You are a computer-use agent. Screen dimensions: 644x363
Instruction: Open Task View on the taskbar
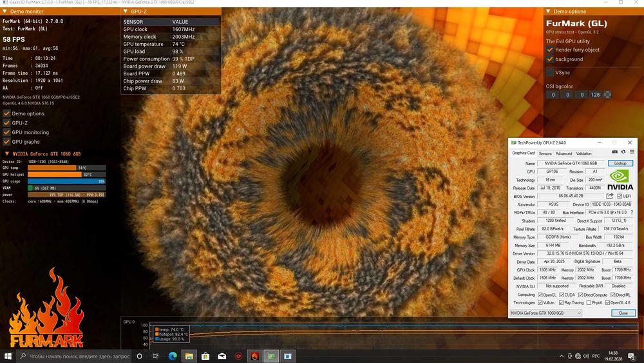pyautogui.click(x=155, y=356)
